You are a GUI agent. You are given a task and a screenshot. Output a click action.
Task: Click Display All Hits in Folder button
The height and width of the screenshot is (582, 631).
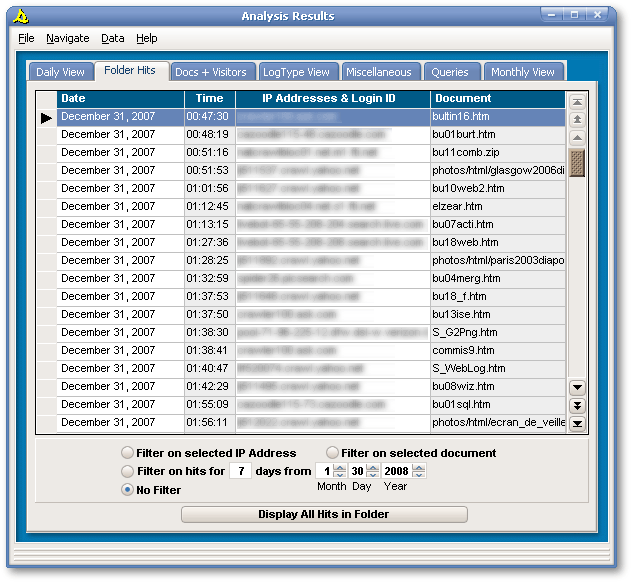click(324, 515)
